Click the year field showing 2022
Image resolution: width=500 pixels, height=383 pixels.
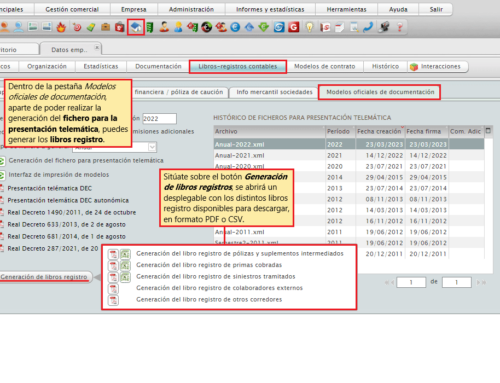pyautogui.click(x=159, y=119)
